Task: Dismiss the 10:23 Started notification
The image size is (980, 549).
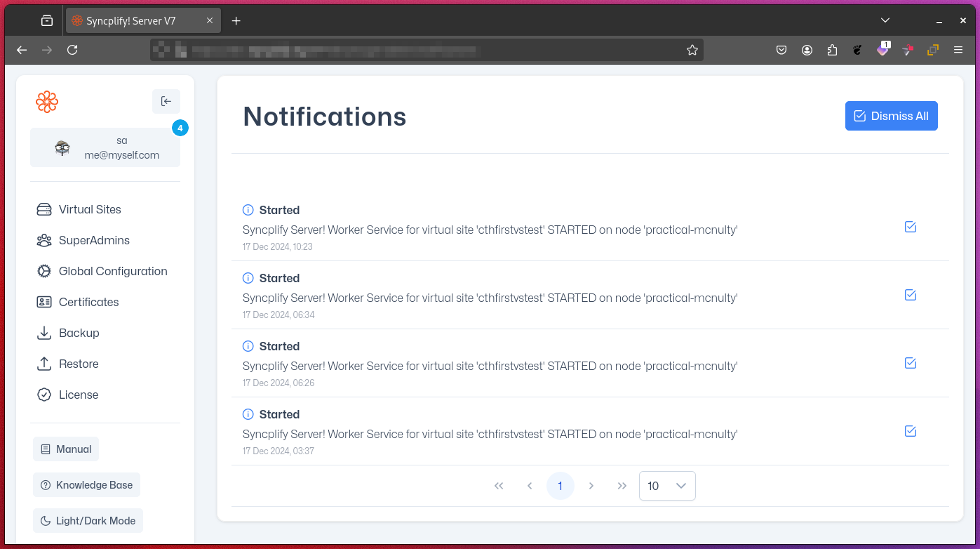Action: coord(910,227)
